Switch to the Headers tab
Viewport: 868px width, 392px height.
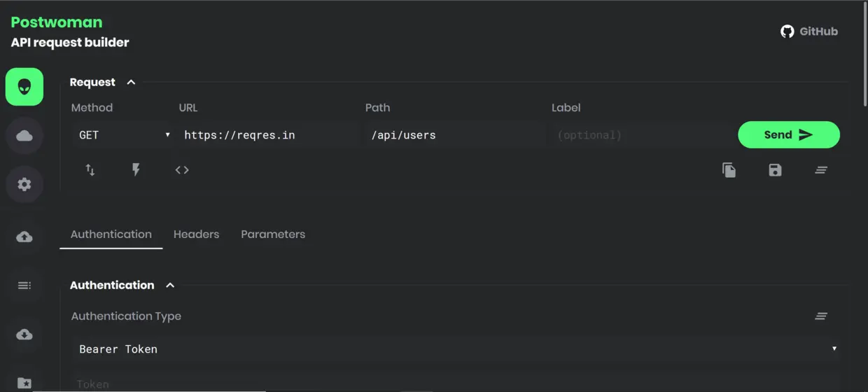point(196,234)
